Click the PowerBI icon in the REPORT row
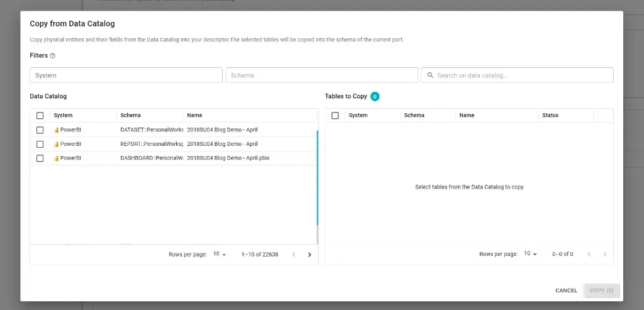This screenshot has height=310, width=644. 57,144
